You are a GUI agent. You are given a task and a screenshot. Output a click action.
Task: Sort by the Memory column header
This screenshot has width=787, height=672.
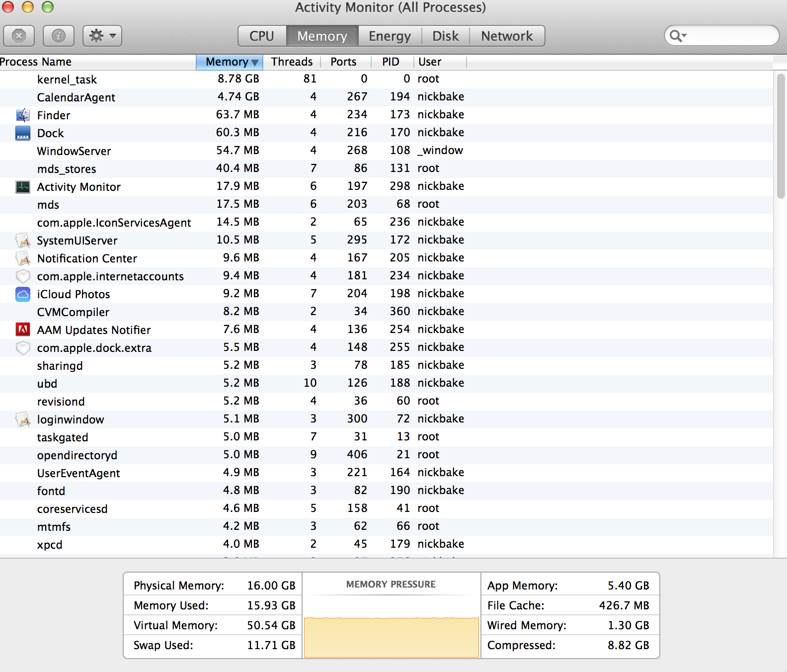click(x=230, y=62)
